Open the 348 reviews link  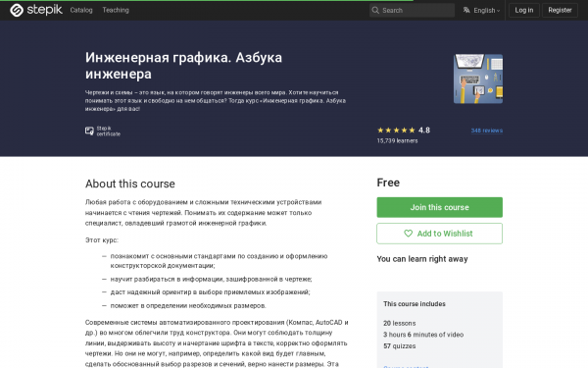[487, 131]
